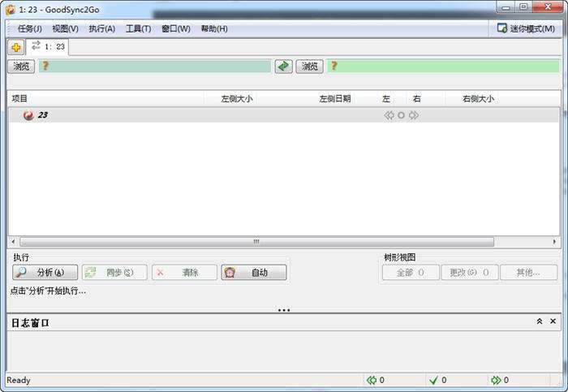
Task: Click the horizontal scrollbar right arrow
Action: pyautogui.click(x=554, y=241)
